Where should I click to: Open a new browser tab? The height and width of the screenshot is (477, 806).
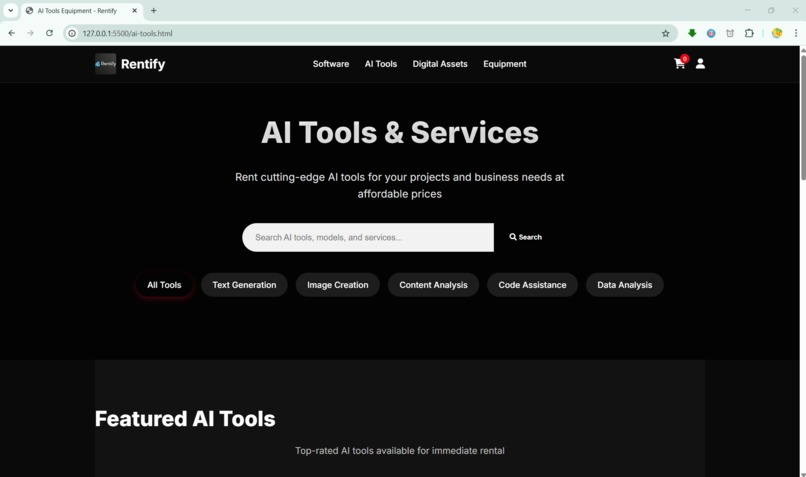click(153, 10)
